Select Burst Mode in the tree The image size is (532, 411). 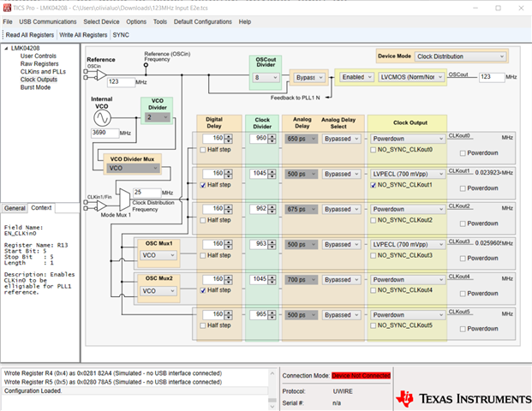click(35, 87)
